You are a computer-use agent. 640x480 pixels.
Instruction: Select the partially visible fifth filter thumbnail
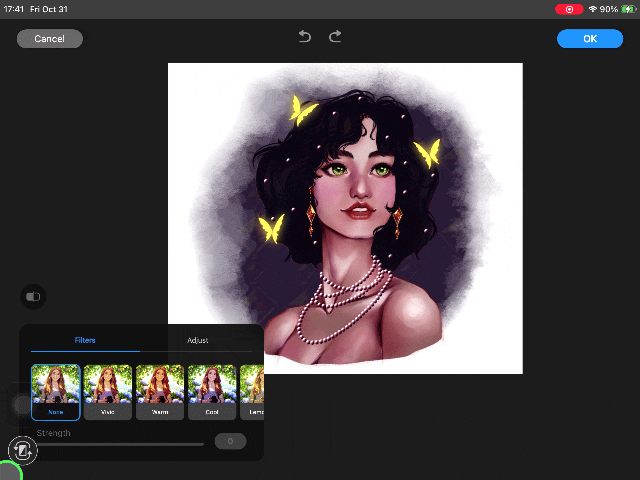[x=252, y=392]
